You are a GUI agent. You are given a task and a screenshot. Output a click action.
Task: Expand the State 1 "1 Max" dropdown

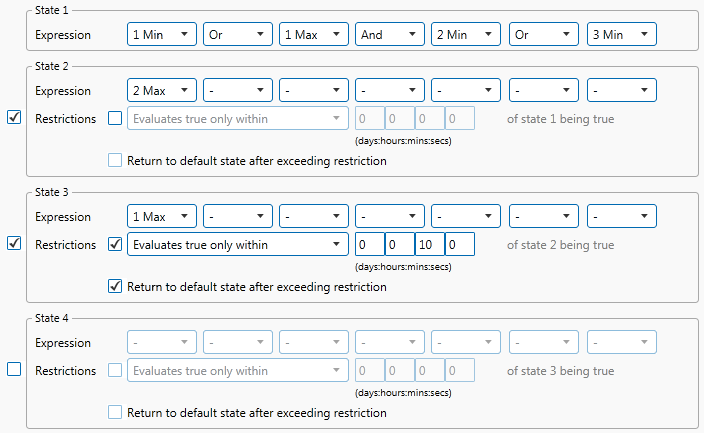314,35
